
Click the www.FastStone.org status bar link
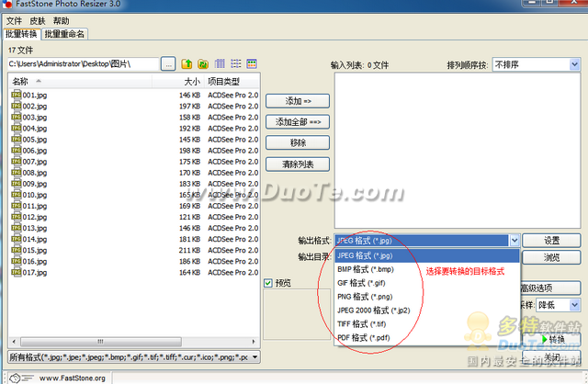click(72, 378)
